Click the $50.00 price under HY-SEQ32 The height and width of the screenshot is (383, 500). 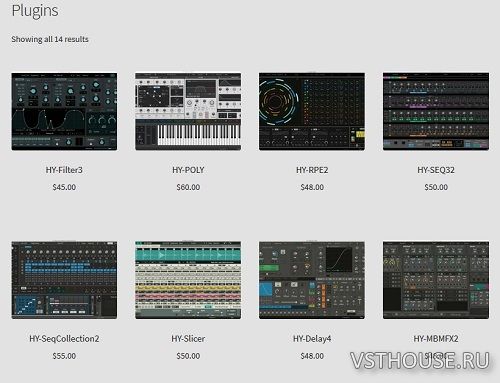[436, 187]
